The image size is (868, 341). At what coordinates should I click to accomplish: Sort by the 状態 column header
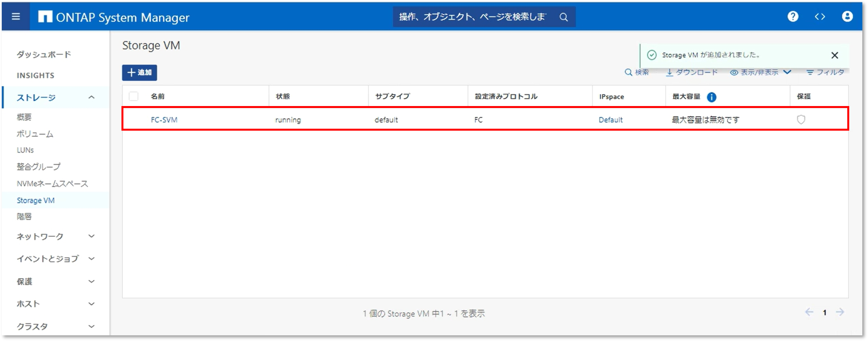pos(283,96)
